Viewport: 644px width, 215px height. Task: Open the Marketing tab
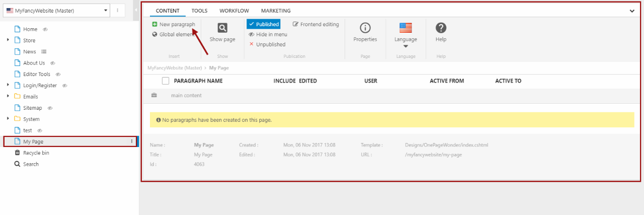[x=276, y=11]
